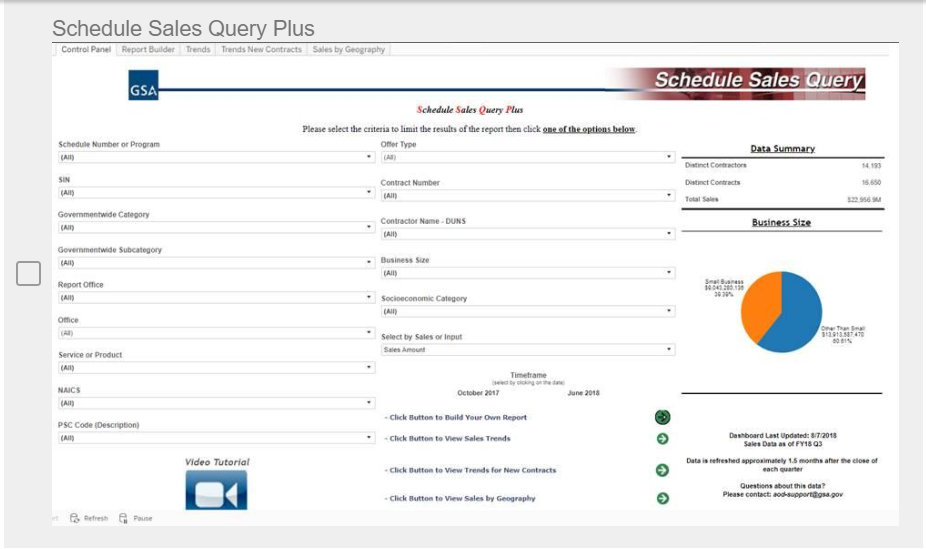Image resolution: width=926 pixels, height=549 pixels.
Task: Expand the Offer Type dropdown
Action: click(528, 157)
